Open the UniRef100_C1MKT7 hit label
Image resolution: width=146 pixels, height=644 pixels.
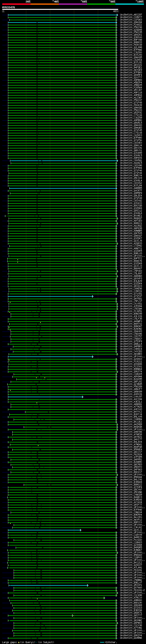[x=131, y=17]
